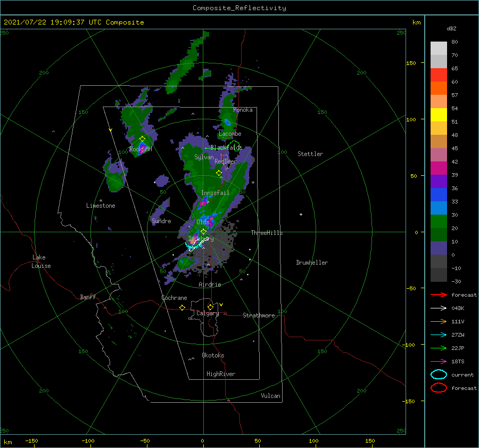Click the -100 tick on bottom axis
The width and height of the screenshot is (479, 448).
coord(88,441)
